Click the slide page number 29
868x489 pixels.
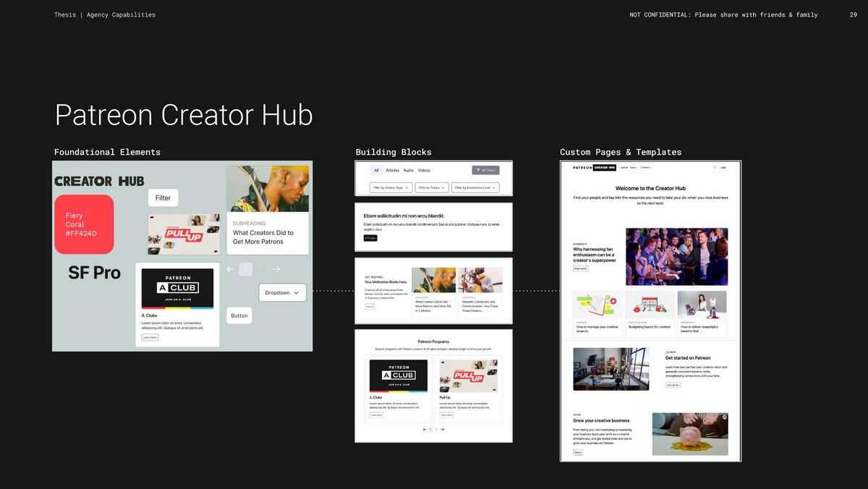(854, 14)
